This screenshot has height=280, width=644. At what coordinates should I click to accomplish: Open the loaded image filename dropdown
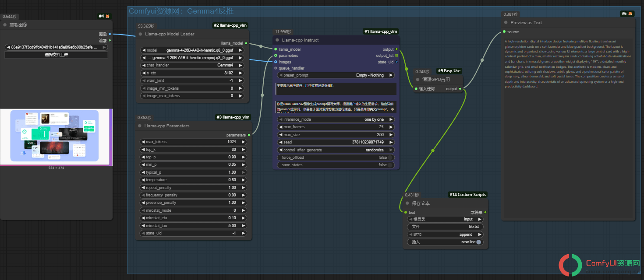56,47
